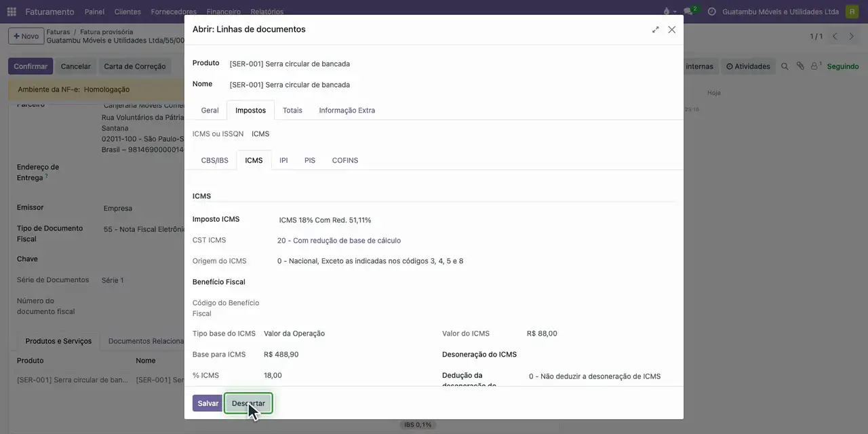Viewport: 868px width, 434px height.
Task: Open the Clientes menu
Action: (x=127, y=12)
